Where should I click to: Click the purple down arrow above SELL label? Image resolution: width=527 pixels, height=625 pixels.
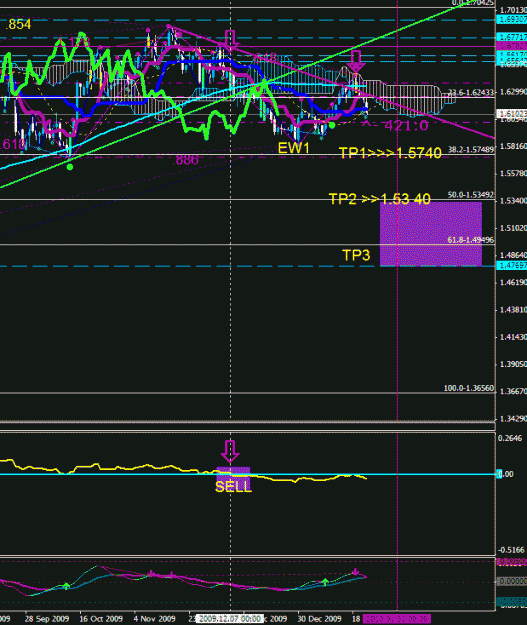pyautogui.click(x=230, y=452)
